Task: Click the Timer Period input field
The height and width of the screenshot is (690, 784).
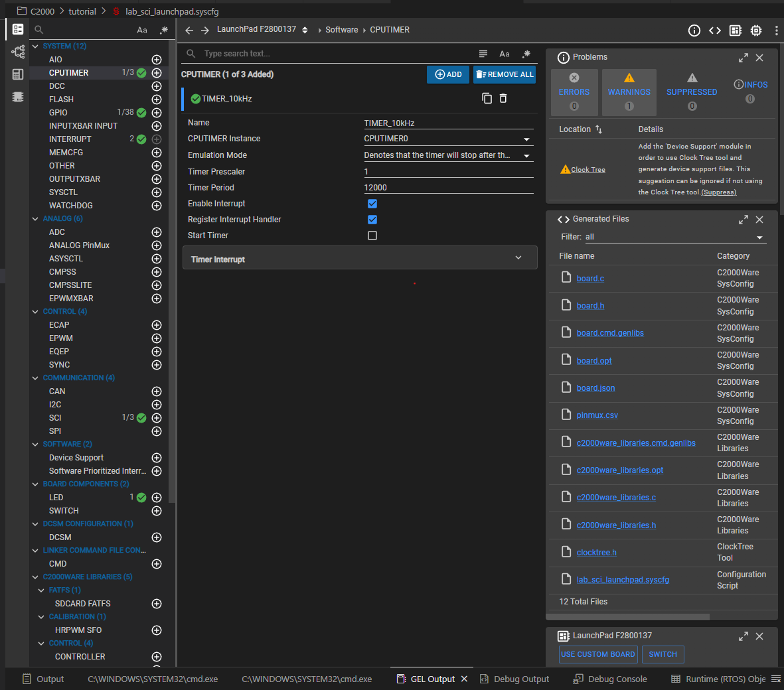Action: coord(448,188)
